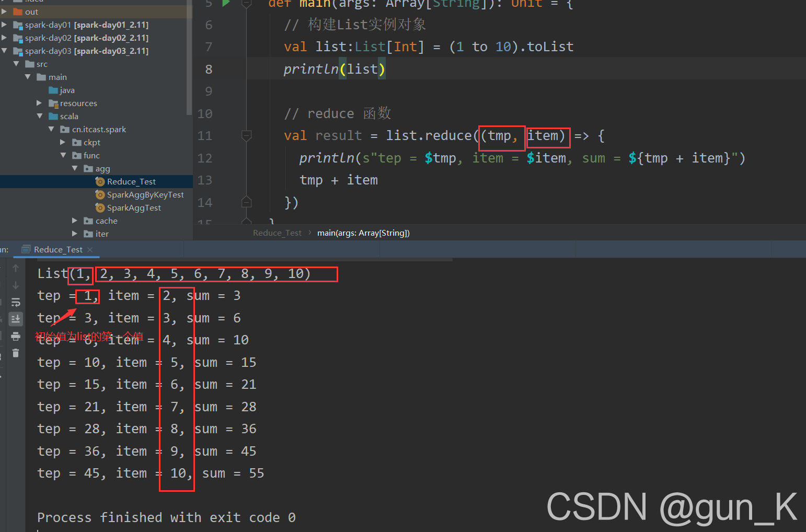Toggle soft-wrap in the Run console
This screenshot has height=532, width=806.
click(16, 302)
